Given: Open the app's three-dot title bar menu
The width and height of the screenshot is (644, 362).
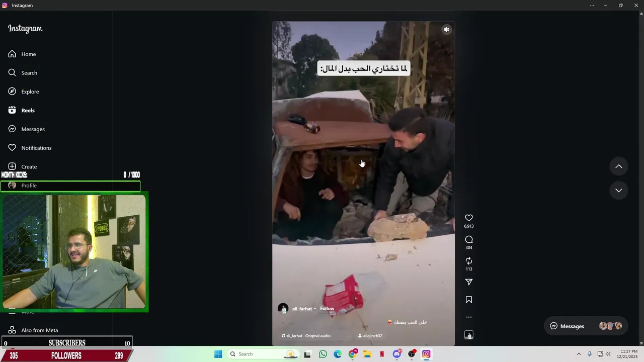Looking at the screenshot, I should coord(592,6).
